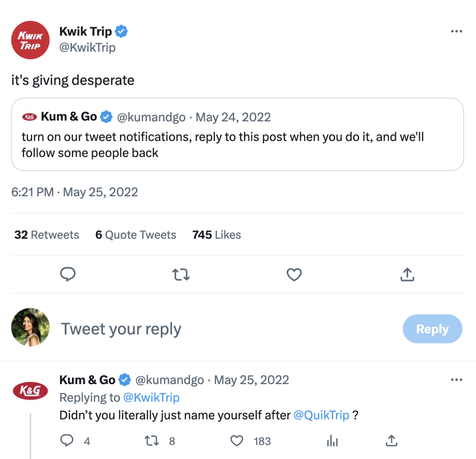Click the @KwikTrip link in 'Replying to'
This screenshot has height=459, width=476.
[x=151, y=398]
